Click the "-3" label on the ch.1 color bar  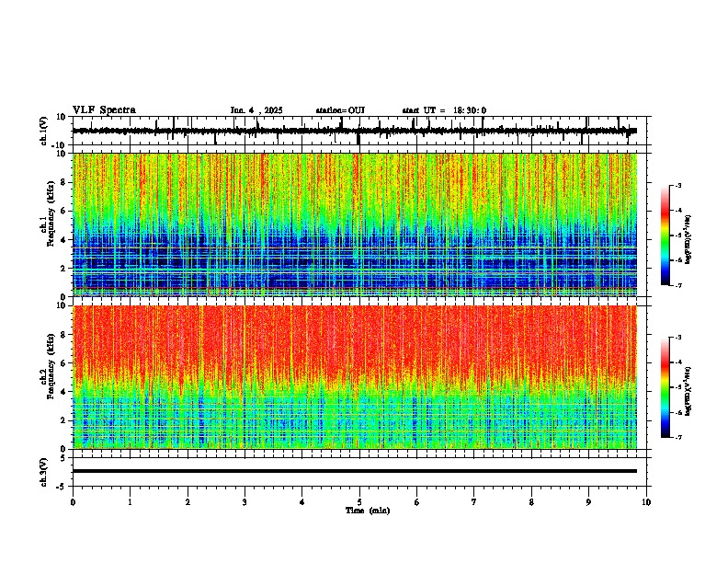click(x=678, y=185)
